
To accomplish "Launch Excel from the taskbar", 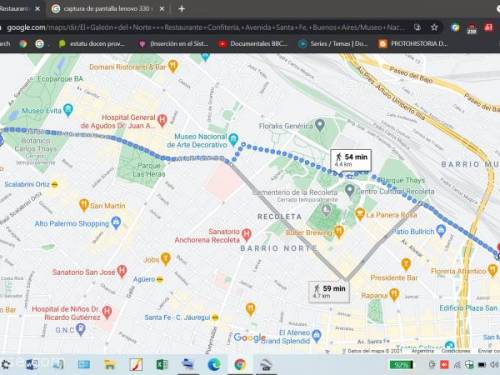I will point(162,364).
